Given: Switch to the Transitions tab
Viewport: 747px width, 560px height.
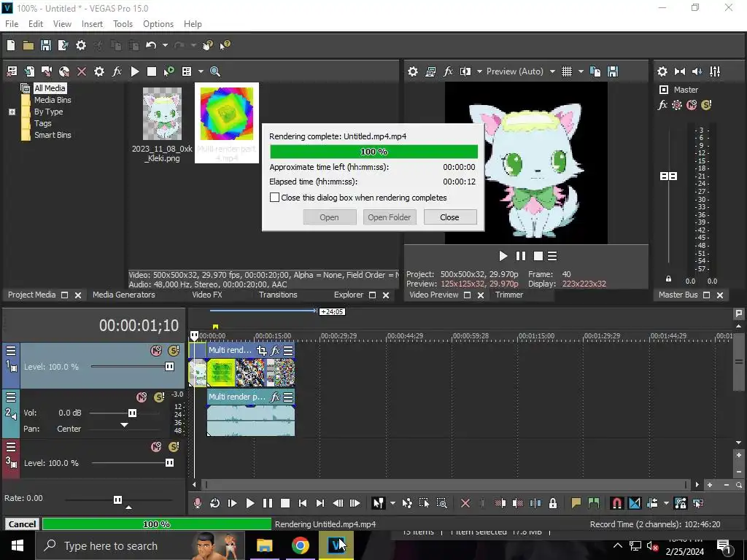Looking at the screenshot, I should click(278, 295).
